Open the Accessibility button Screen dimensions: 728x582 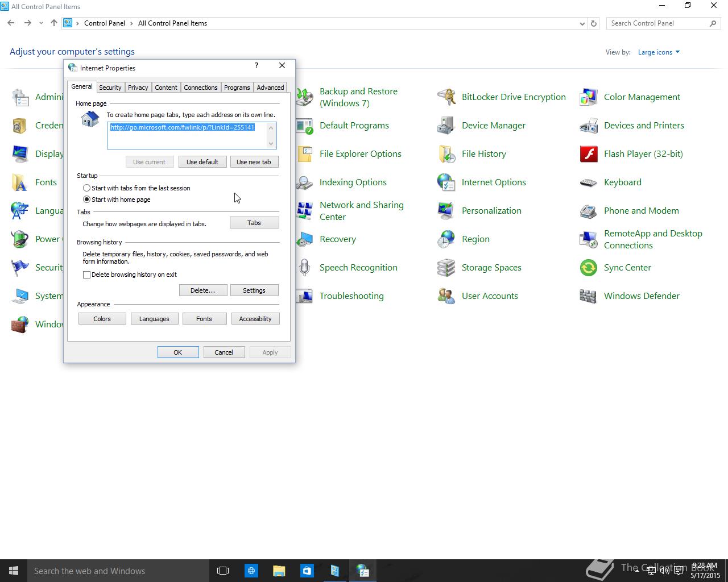pos(255,319)
